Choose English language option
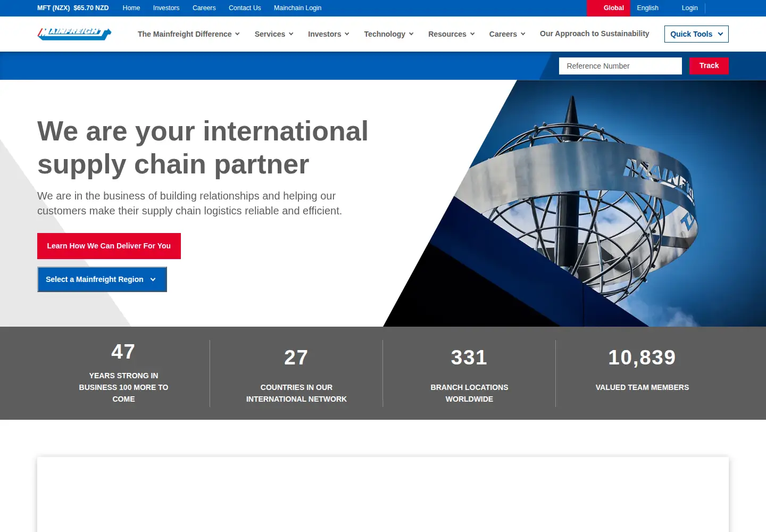Image resolution: width=766 pixels, height=532 pixels. 648,8
